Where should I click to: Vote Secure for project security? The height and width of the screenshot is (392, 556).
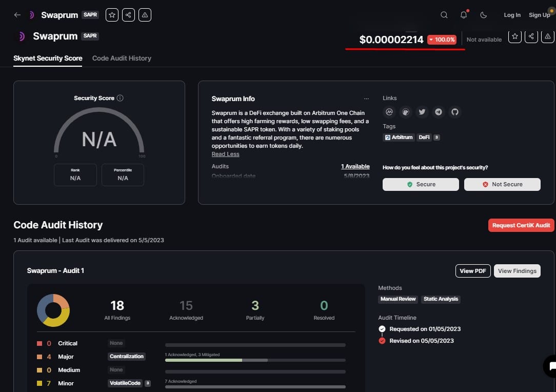(421, 185)
